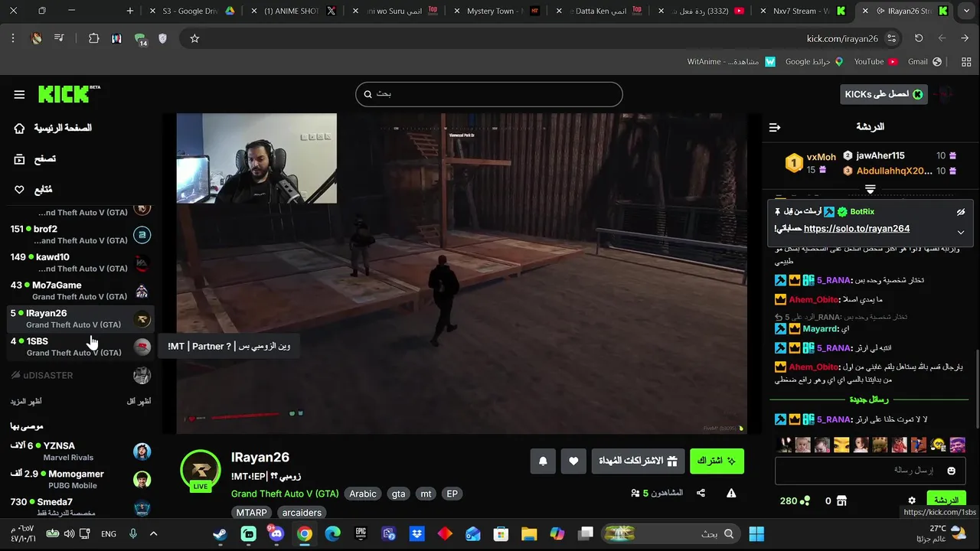Click the chat message input field
980x551 pixels.
pyautogui.click(x=871, y=470)
